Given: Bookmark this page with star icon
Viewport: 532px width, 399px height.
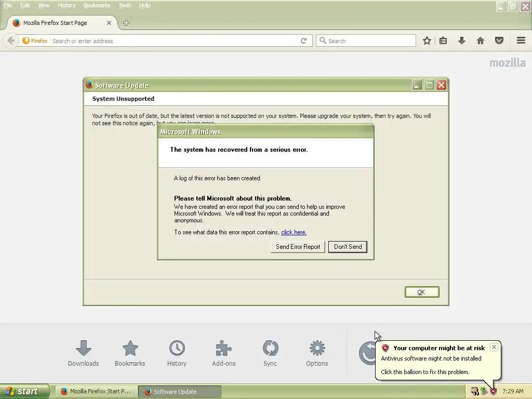Looking at the screenshot, I should 427,41.
